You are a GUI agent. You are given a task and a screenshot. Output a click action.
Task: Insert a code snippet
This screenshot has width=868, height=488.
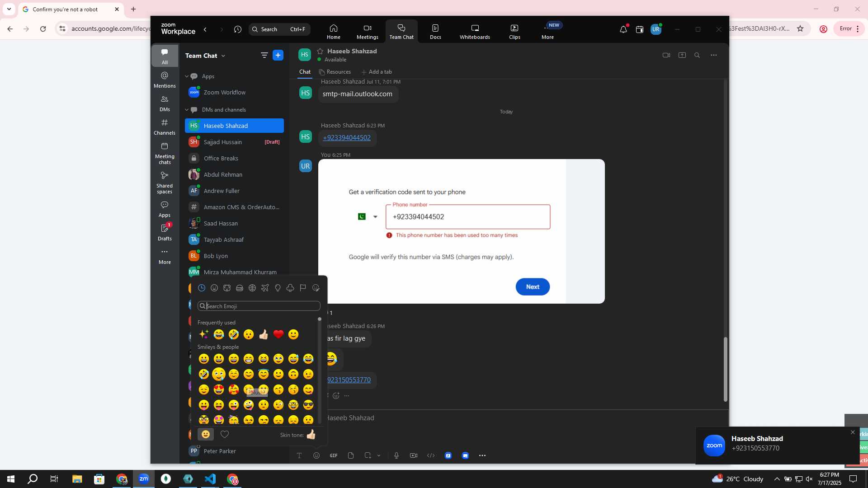[431, 455]
